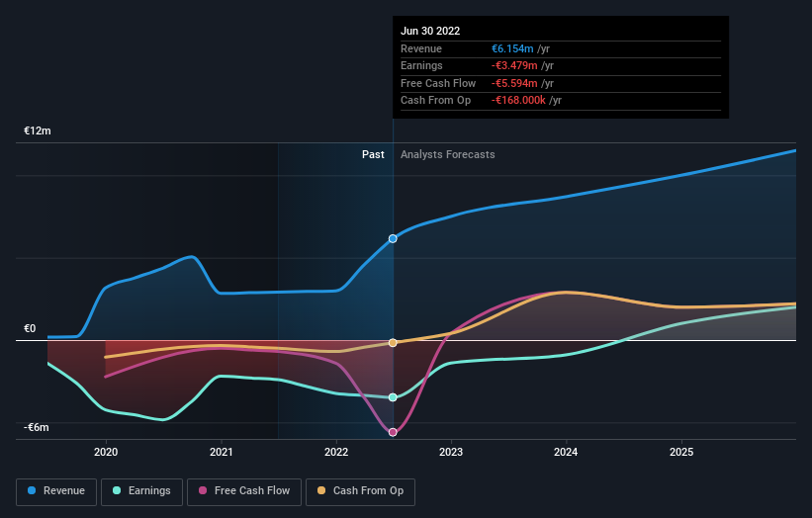
Task: Click the Jun 30 2022 tooltip date
Action: 430,31
